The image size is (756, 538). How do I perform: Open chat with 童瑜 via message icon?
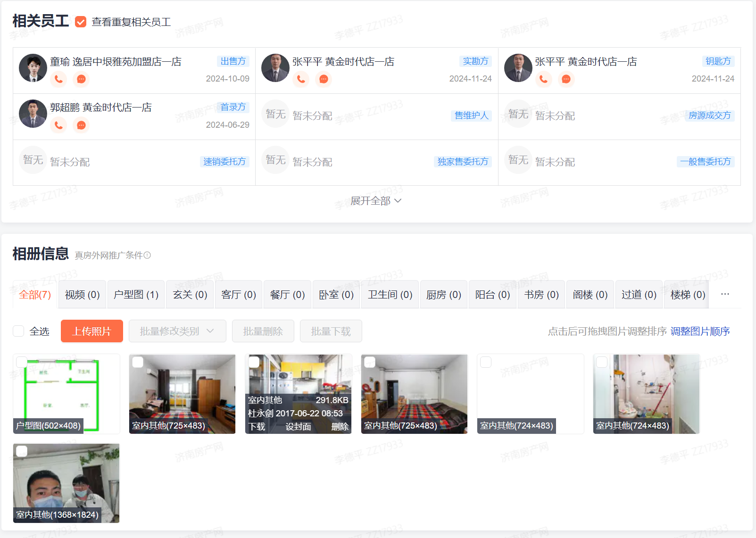pyautogui.click(x=81, y=79)
